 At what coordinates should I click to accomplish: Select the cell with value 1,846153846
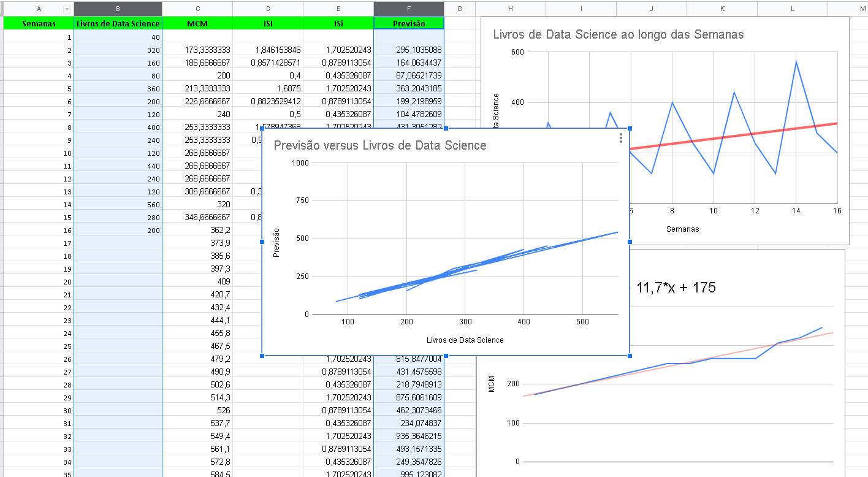(268, 50)
